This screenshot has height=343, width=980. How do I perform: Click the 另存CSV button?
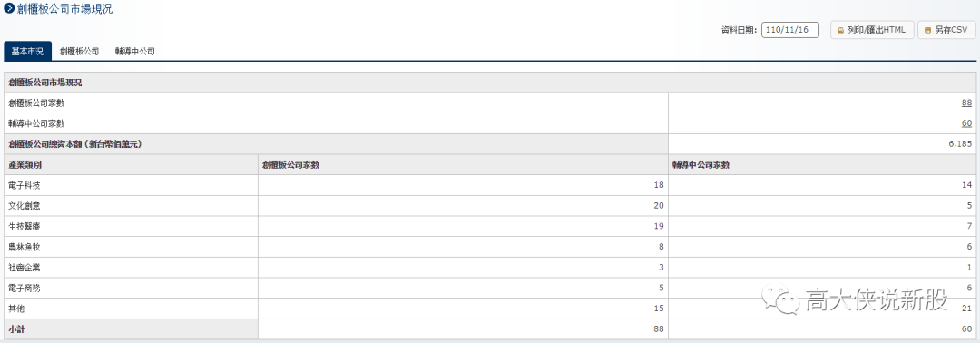click(x=946, y=30)
